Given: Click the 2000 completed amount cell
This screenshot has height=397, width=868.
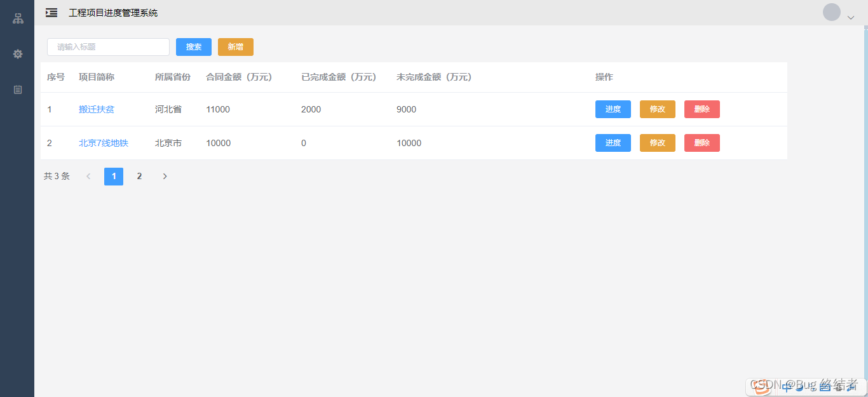Looking at the screenshot, I should [x=311, y=109].
